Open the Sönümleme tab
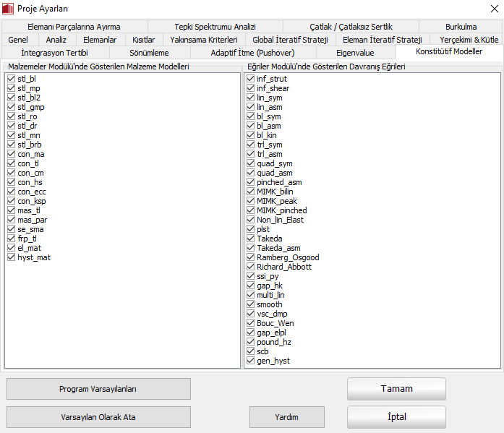Viewport: 504px width, 433px height. click(x=149, y=53)
